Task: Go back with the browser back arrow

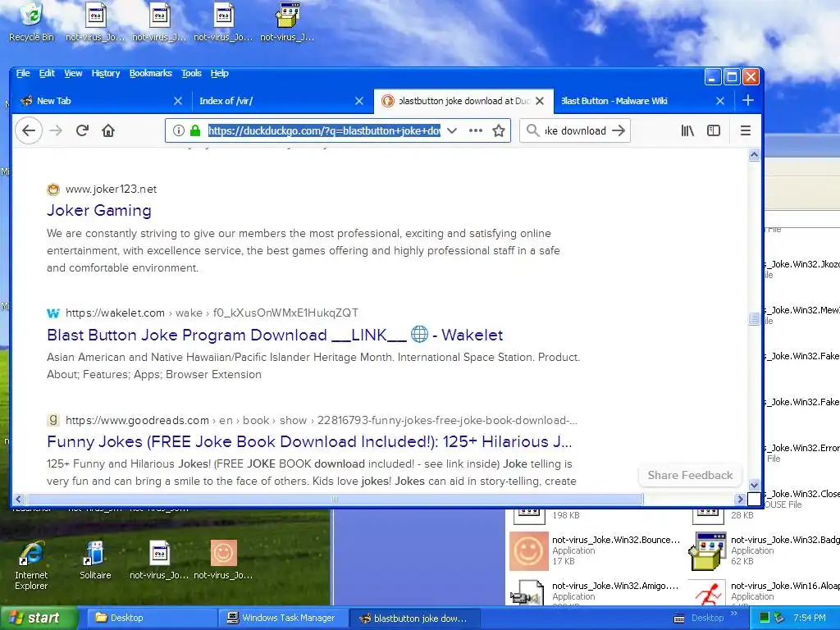Action: click(x=29, y=130)
